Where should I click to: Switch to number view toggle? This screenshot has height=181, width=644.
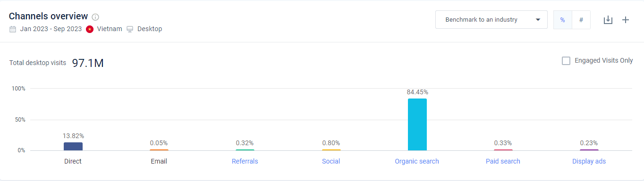(581, 20)
